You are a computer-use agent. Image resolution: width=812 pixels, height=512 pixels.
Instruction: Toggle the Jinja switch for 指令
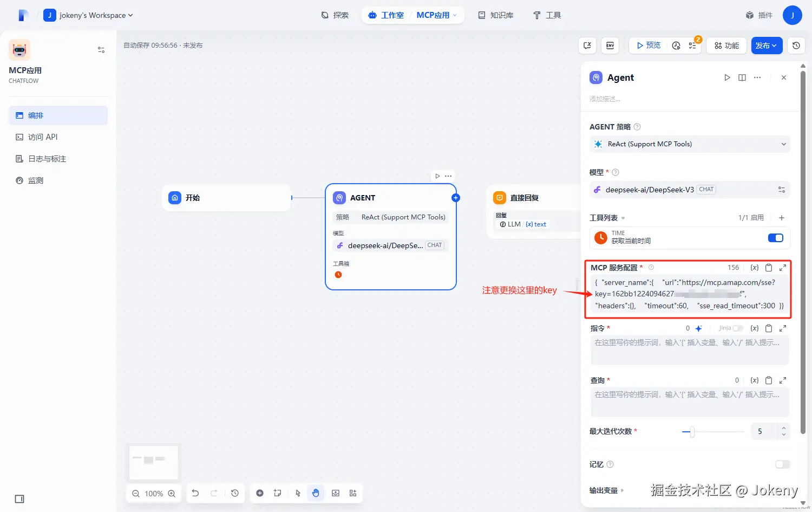point(737,328)
